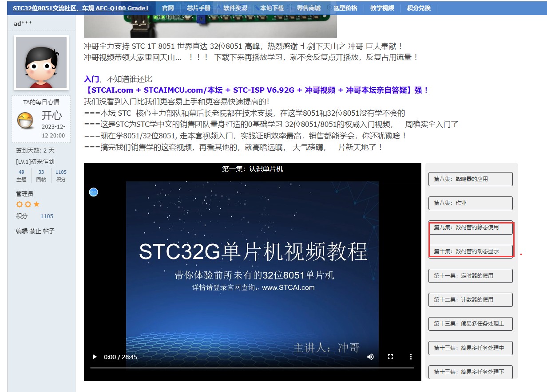Click the TA的每日心情 heading

[x=41, y=102]
